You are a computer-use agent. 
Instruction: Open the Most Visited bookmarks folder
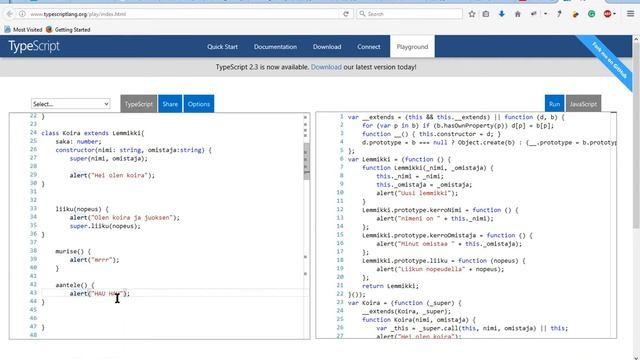23,29
